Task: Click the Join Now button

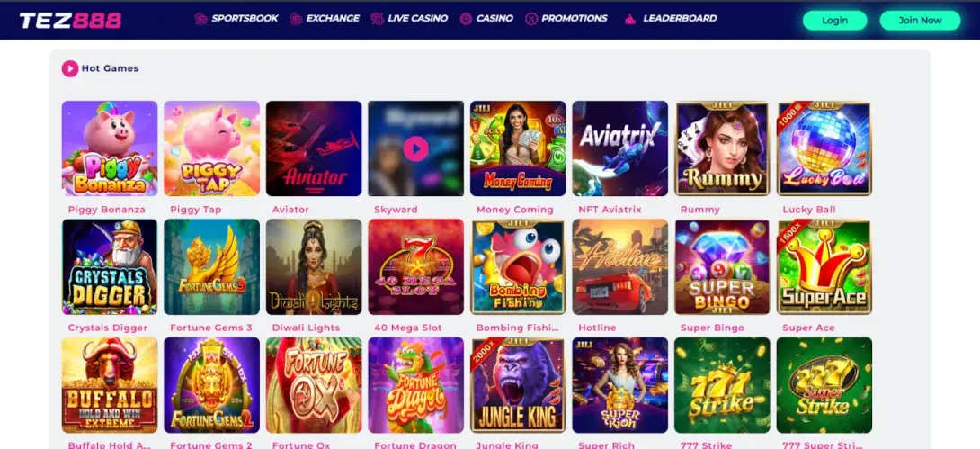Action: point(920,20)
